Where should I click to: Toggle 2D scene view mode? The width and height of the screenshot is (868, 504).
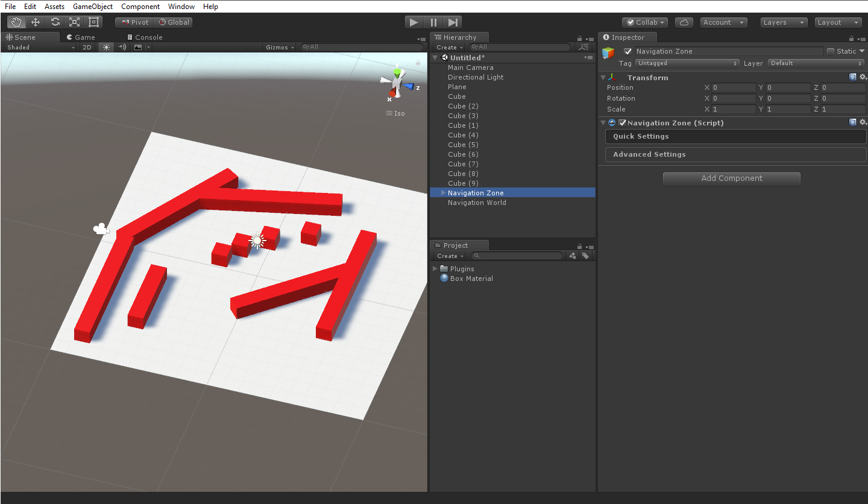(87, 47)
